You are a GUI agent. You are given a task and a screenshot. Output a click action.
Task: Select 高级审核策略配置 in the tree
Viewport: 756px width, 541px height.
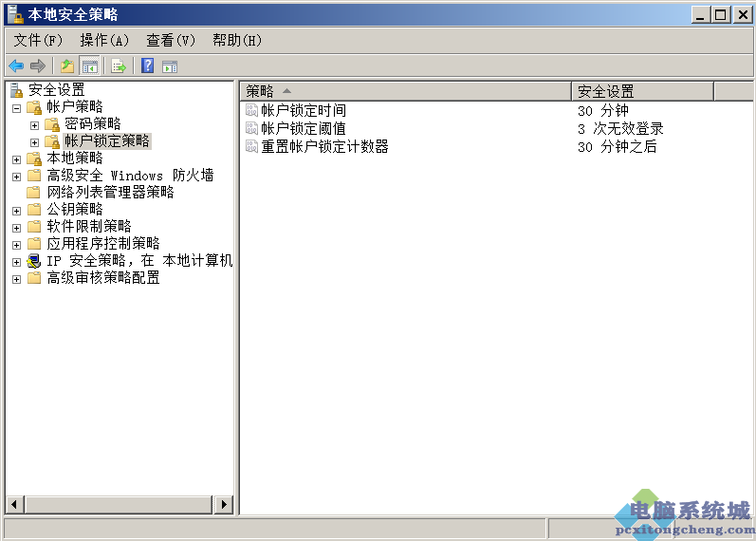[103, 278]
